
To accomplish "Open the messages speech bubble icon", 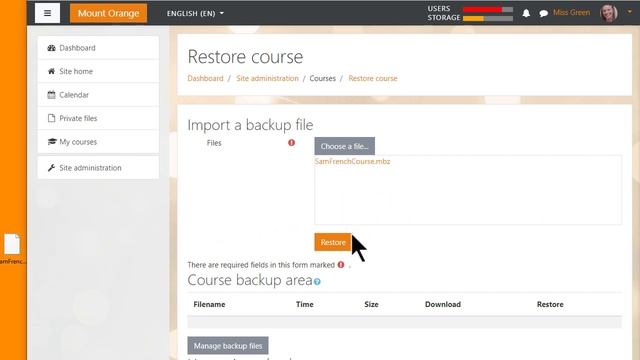I will (x=543, y=13).
